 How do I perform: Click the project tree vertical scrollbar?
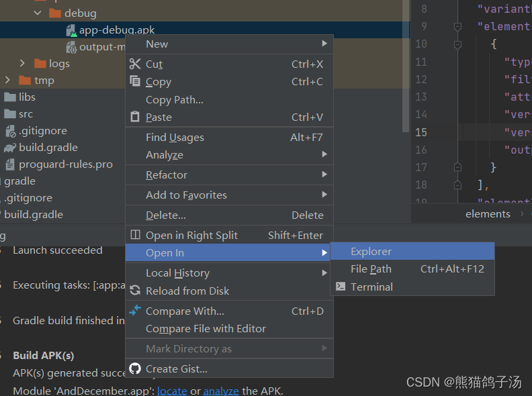(406, 66)
